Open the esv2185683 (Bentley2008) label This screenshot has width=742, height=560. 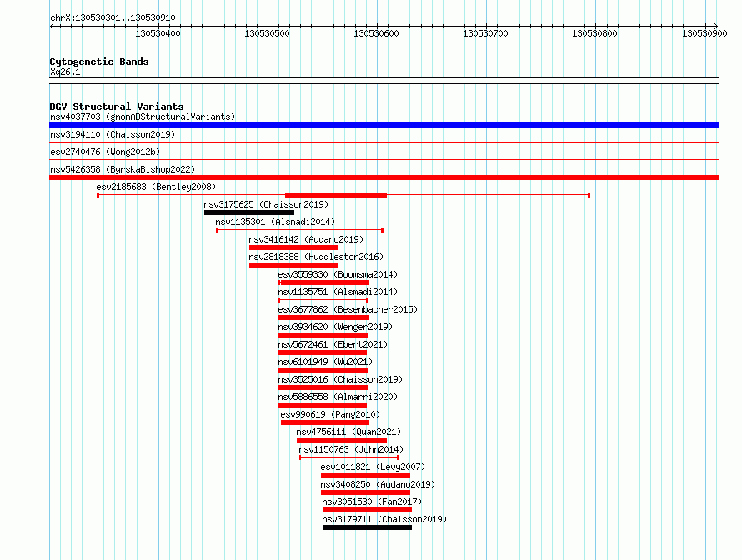click(x=156, y=187)
